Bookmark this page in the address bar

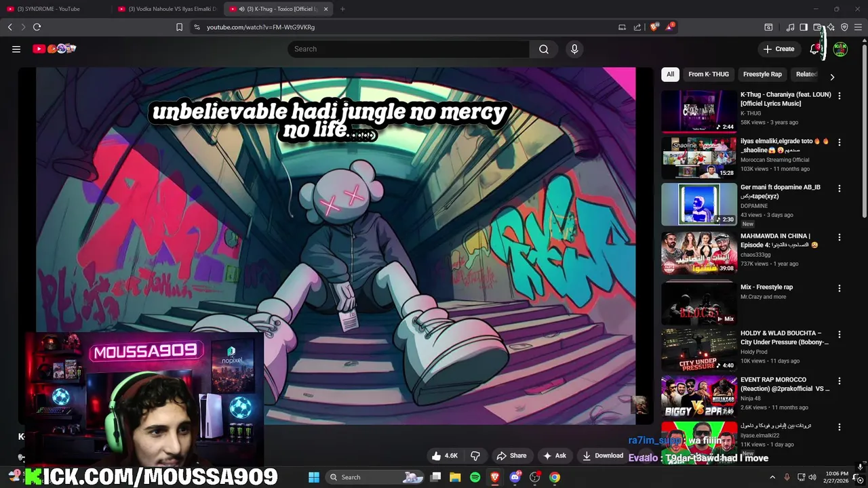(x=179, y=27)
